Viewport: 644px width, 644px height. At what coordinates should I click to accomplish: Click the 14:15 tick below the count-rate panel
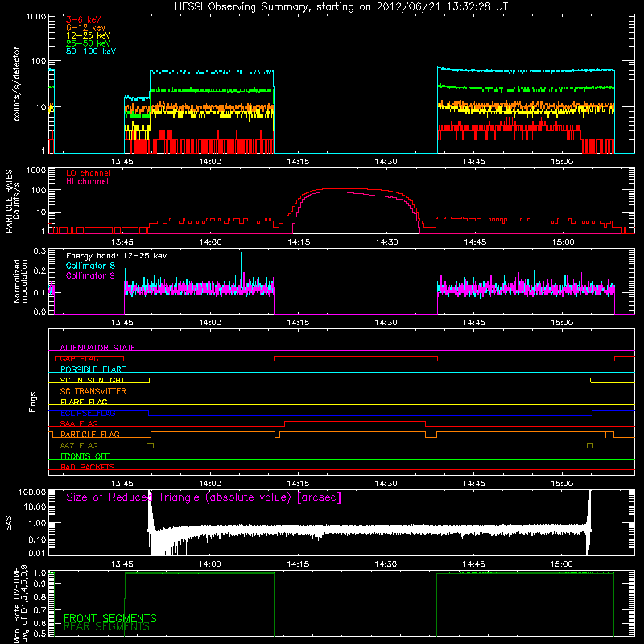(298, 162)
